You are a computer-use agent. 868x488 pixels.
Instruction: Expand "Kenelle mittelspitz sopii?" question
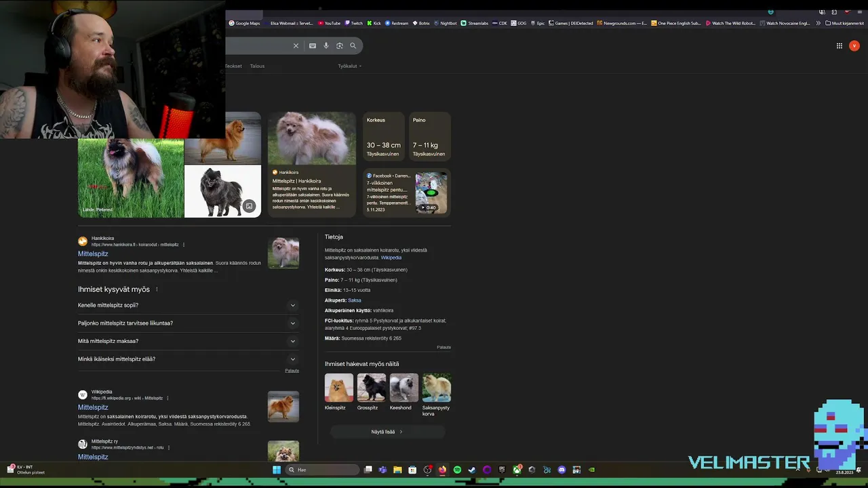click(188, 305)
